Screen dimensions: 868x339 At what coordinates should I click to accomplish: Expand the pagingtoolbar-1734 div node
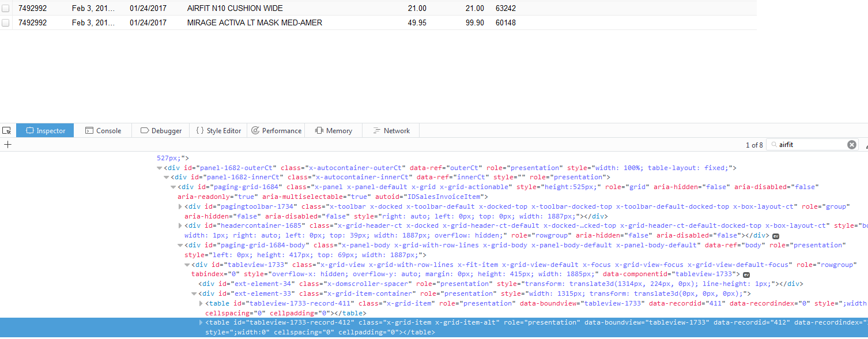pos(180,206)
